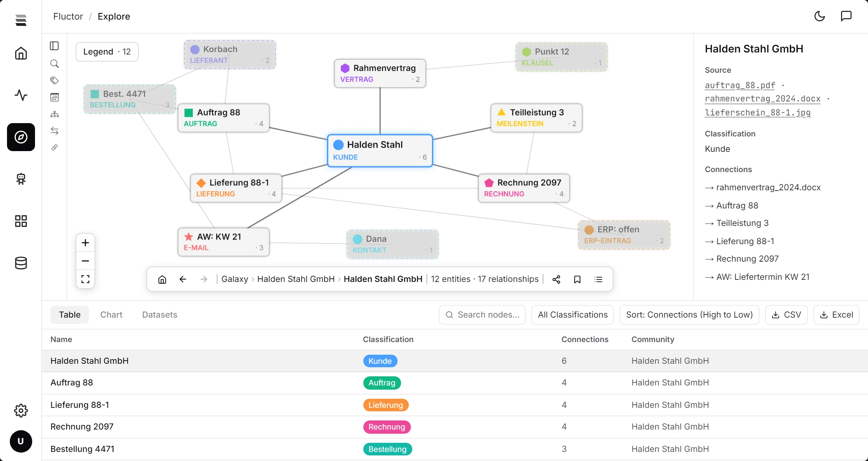Open the list view icon in graph bar

[x=598, y=279]
